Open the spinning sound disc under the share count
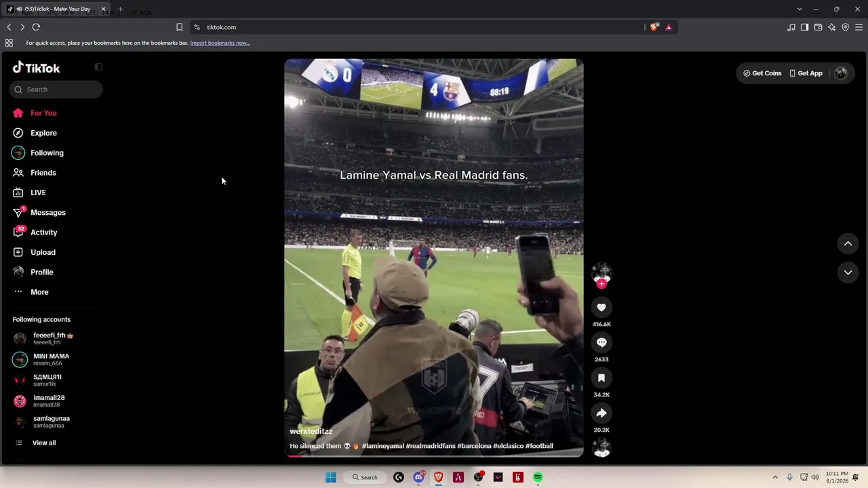868x488 pixels. click(601, 448)
